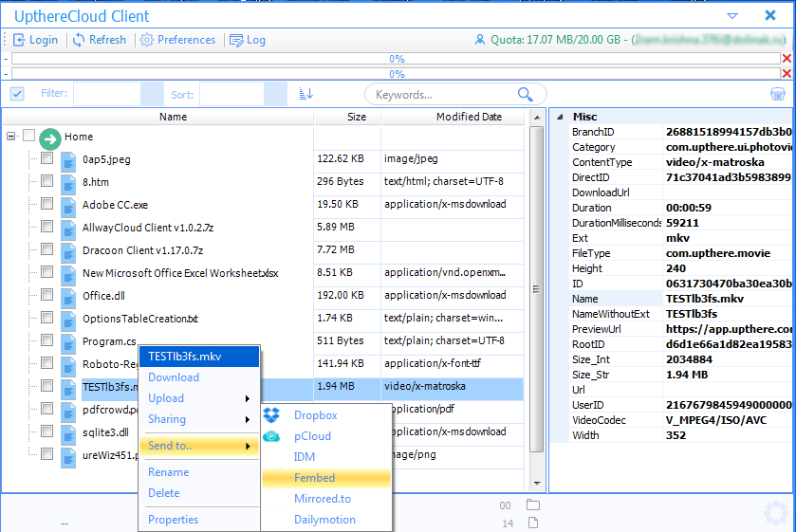Click the first 0% progress bar
796x532 pixels.
[396, 59]
